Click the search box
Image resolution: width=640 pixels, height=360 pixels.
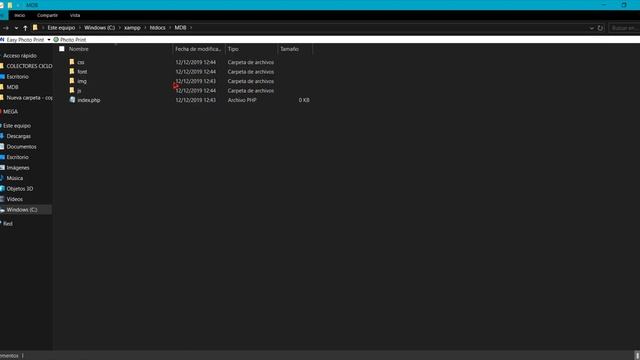(624, 28)
